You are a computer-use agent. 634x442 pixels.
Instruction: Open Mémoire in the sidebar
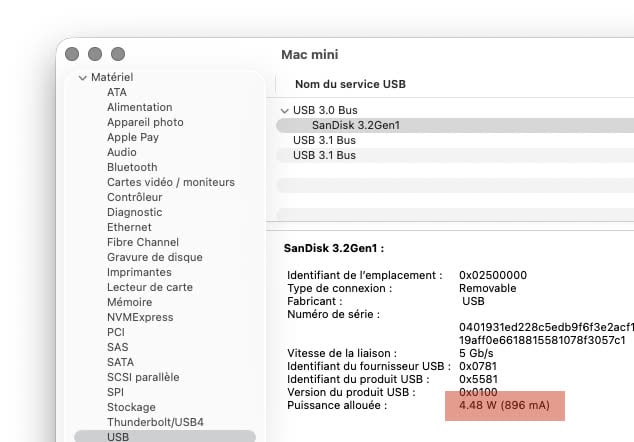click(x=129, y=302)
